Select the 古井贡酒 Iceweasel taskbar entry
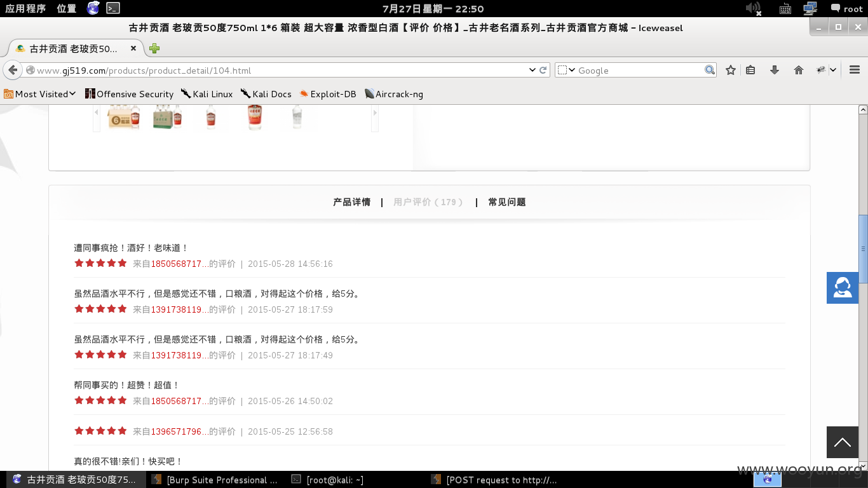 pyautogui.click(x=75, y=480)
